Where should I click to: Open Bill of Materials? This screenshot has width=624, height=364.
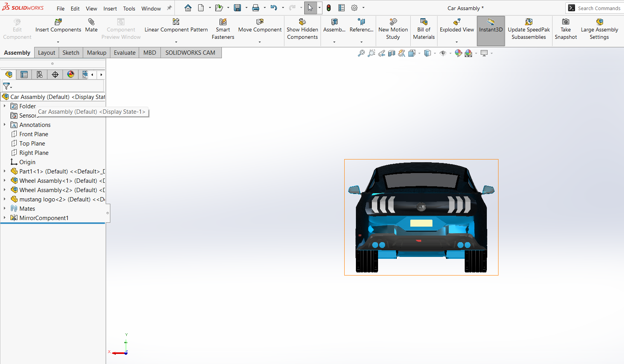tap(424, 29)
